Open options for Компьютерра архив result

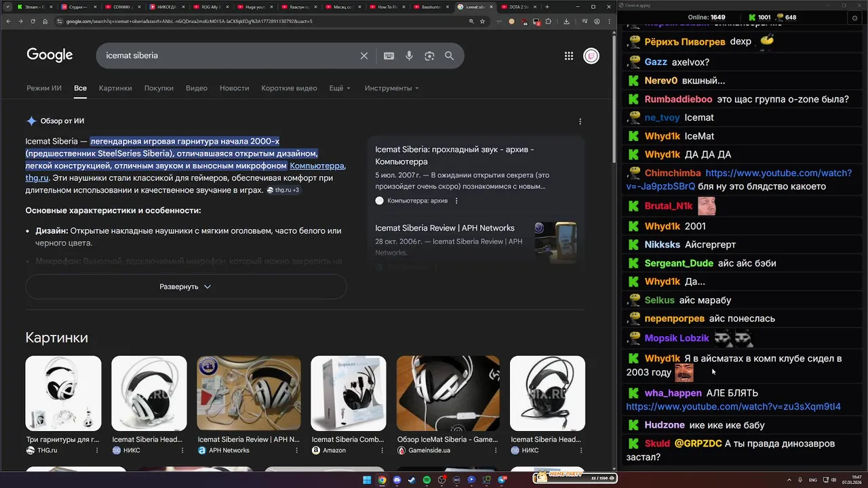(456, 201)
